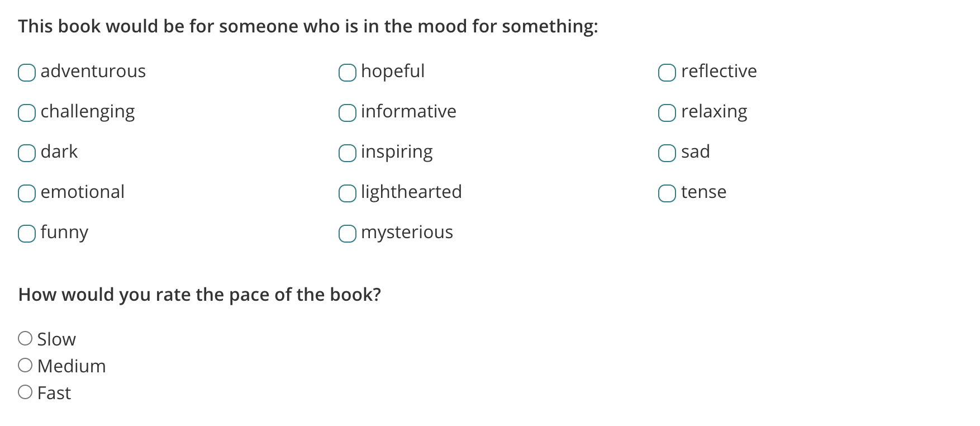Choose the Medium pace radio button

[x=25, y=365]
